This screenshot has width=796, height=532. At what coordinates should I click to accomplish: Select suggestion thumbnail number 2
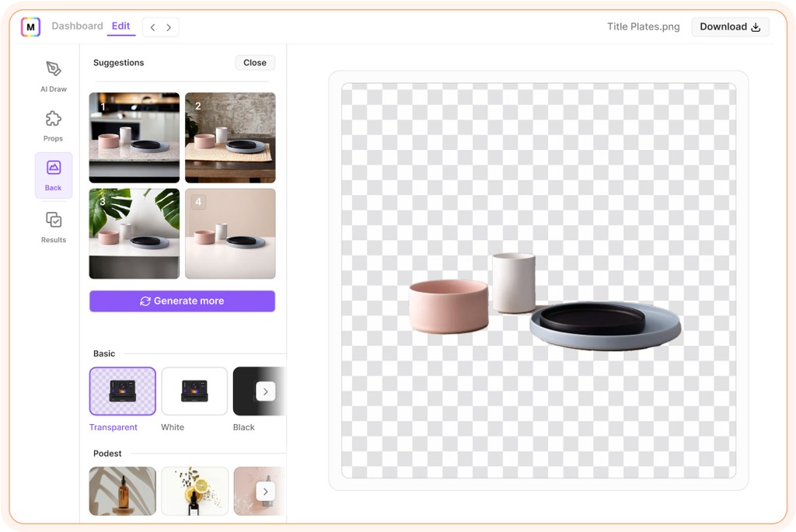pyautogui.click(x=230, y=137)
